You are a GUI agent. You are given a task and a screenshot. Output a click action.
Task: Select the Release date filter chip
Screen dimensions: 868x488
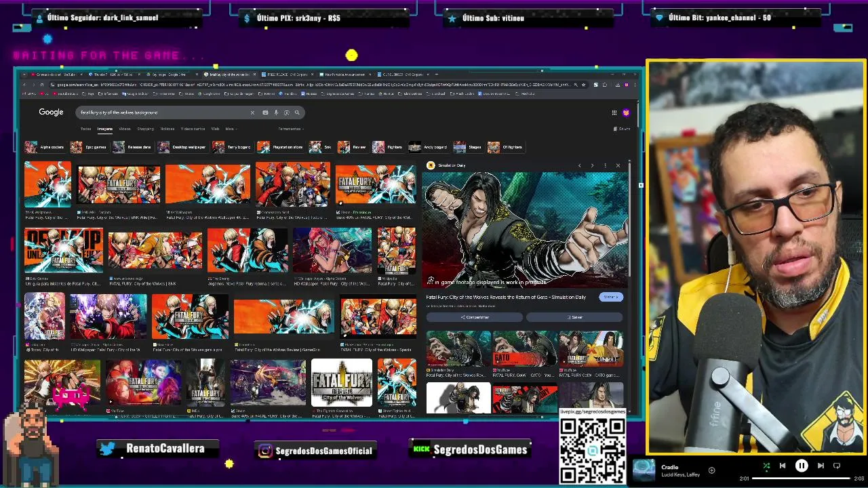pos(133,147)
